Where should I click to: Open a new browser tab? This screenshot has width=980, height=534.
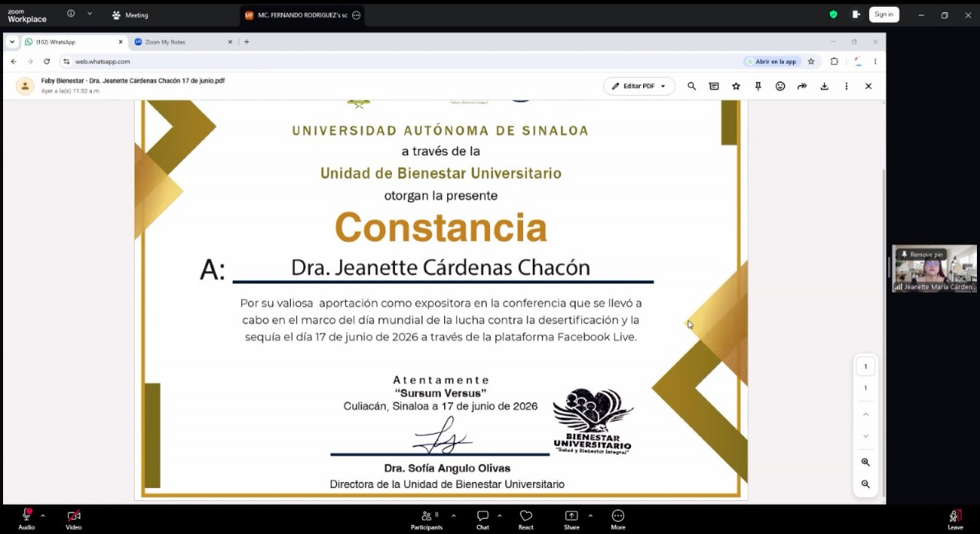click(x=247, y=42)
